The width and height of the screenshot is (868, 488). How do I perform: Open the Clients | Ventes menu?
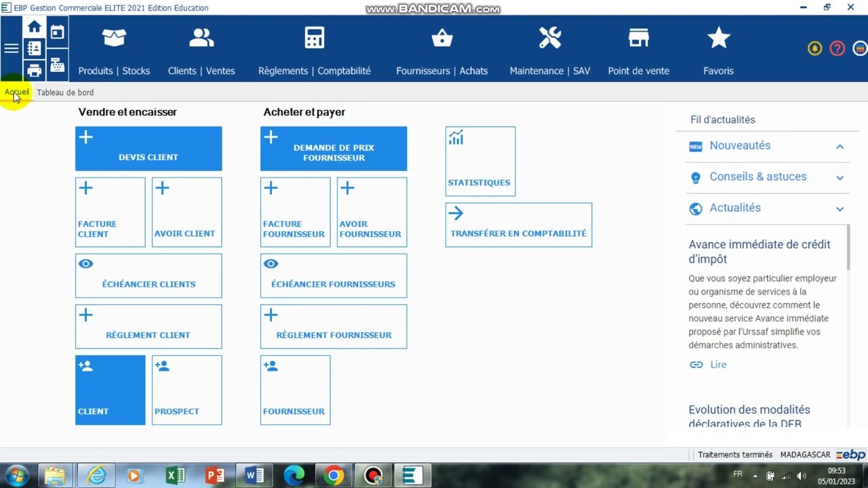click(201, 51)
